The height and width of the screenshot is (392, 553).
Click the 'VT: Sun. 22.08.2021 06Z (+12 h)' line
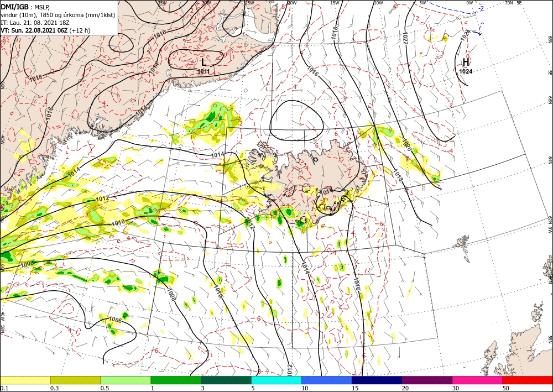pos(45,30)
